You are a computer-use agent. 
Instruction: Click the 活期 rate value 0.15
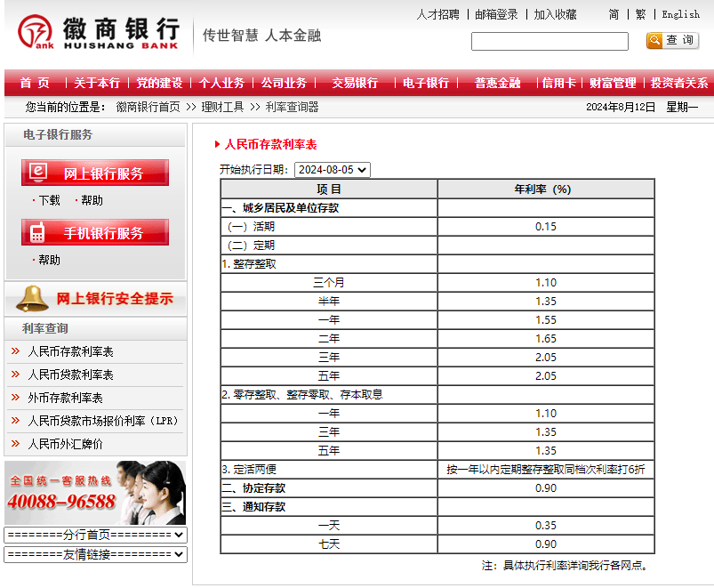click(x=546, y=226)
